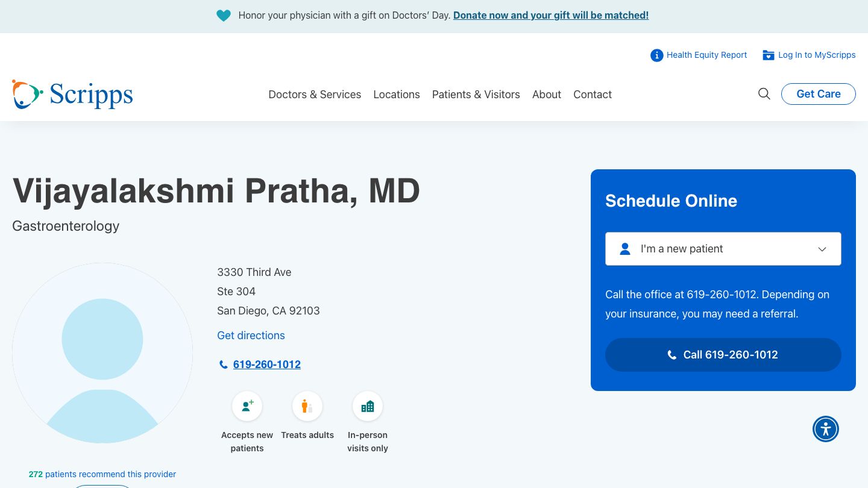Open the Get directions link
This screenshot has width=868, height=488.
251,336
